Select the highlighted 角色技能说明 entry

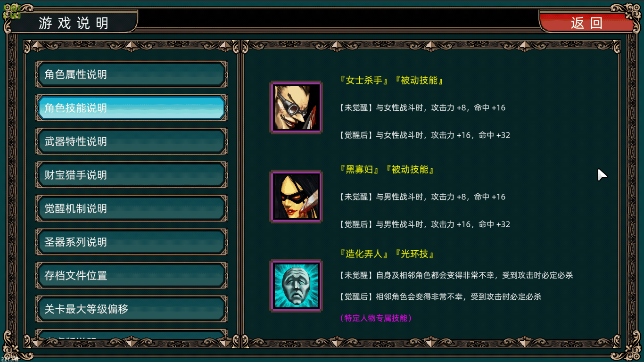(132, 108)
